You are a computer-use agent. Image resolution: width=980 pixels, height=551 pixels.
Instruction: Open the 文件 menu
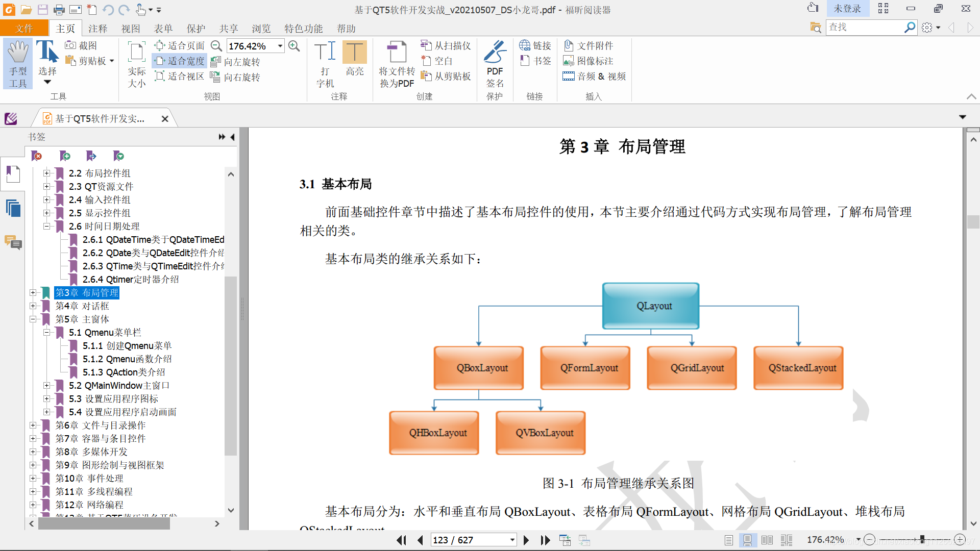coord(24,29)
